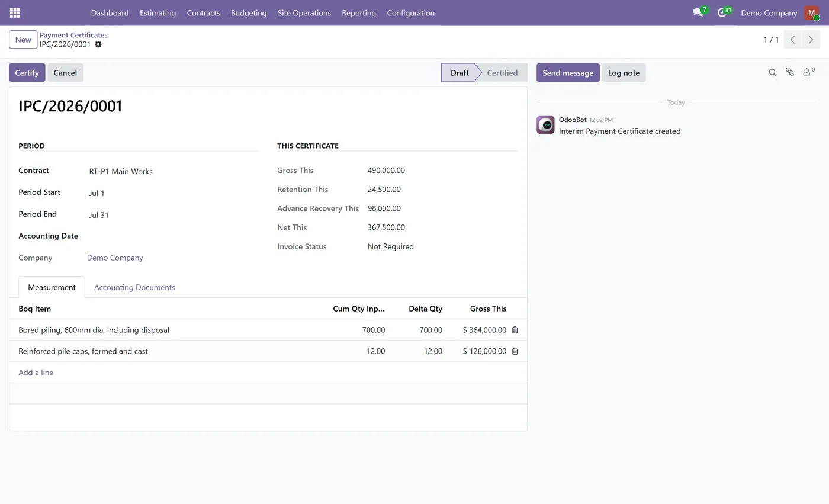
Task: Open the Reporting menu
Action: tap(359, 12)
